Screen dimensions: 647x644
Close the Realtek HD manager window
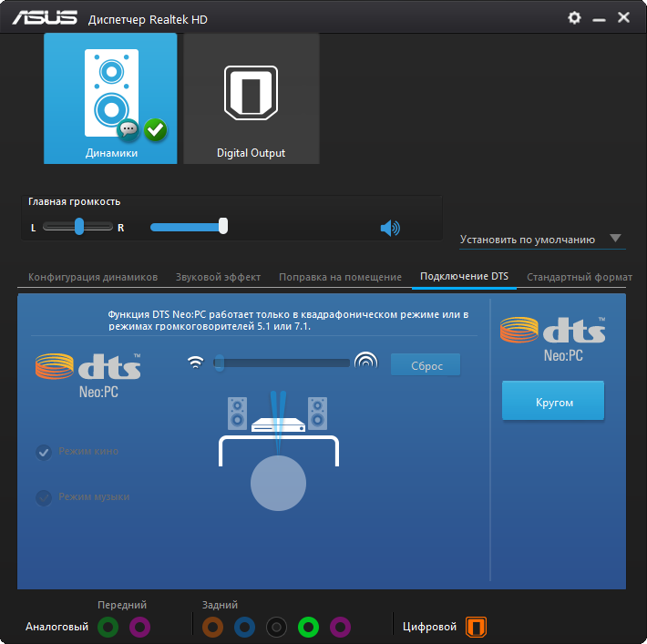click(623, 17)
